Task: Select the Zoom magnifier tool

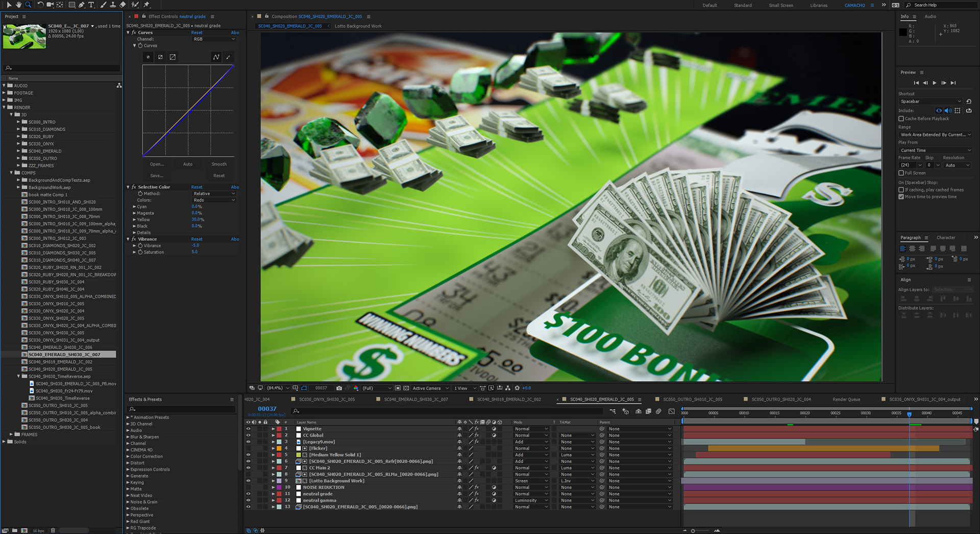Action: coord(28,5)
